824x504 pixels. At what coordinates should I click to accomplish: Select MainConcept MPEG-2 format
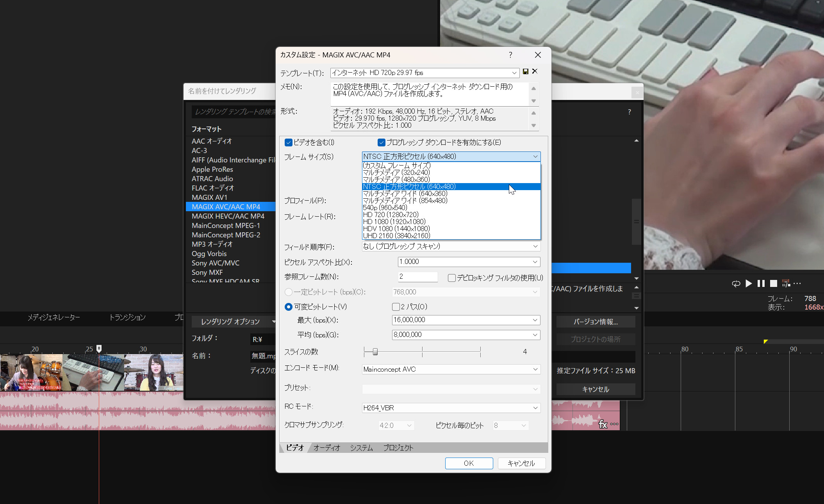[230, 235]
